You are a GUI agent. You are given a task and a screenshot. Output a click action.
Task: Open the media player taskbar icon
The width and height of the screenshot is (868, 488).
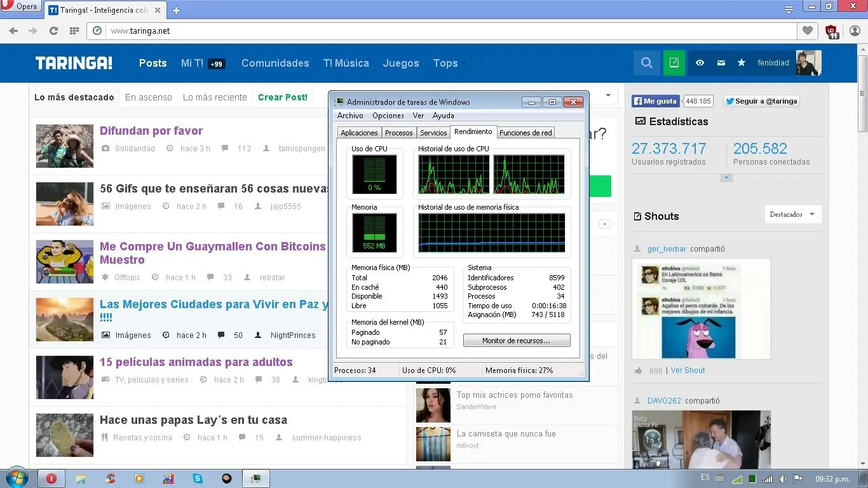(139, 478)
